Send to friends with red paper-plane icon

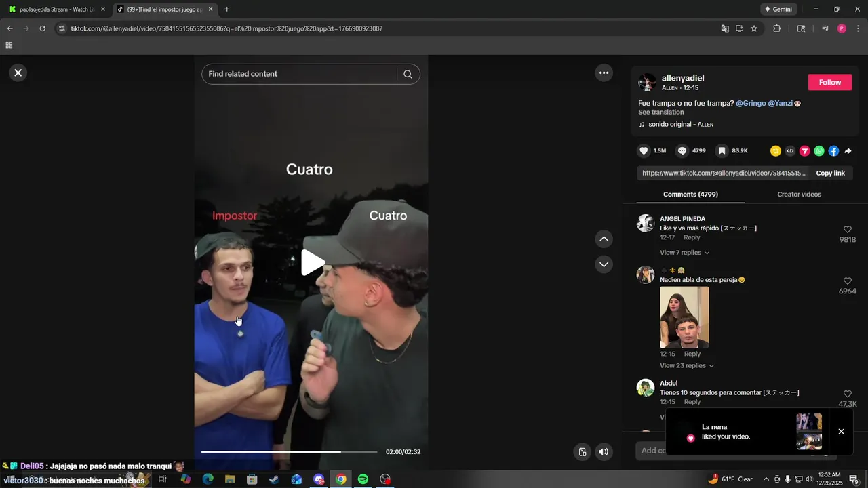click(805, 151)
